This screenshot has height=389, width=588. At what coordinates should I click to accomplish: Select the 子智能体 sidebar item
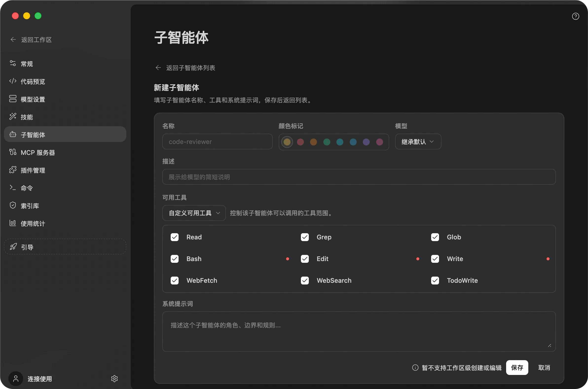[x=65, y=134]
